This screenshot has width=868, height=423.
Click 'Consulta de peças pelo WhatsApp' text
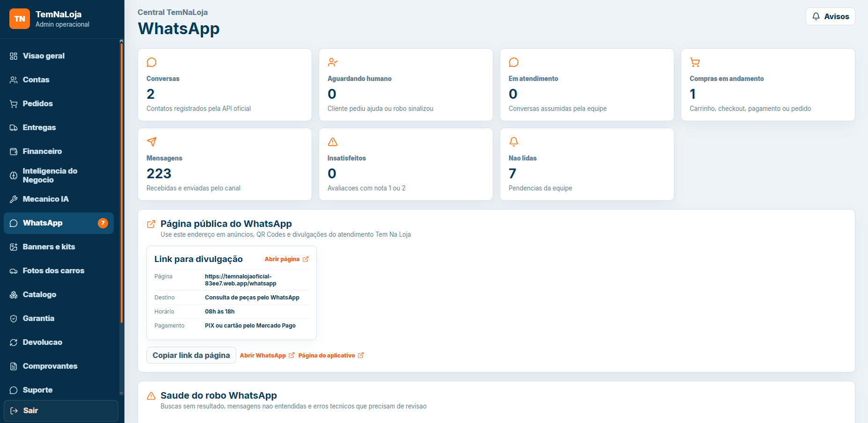pos(252,298)
